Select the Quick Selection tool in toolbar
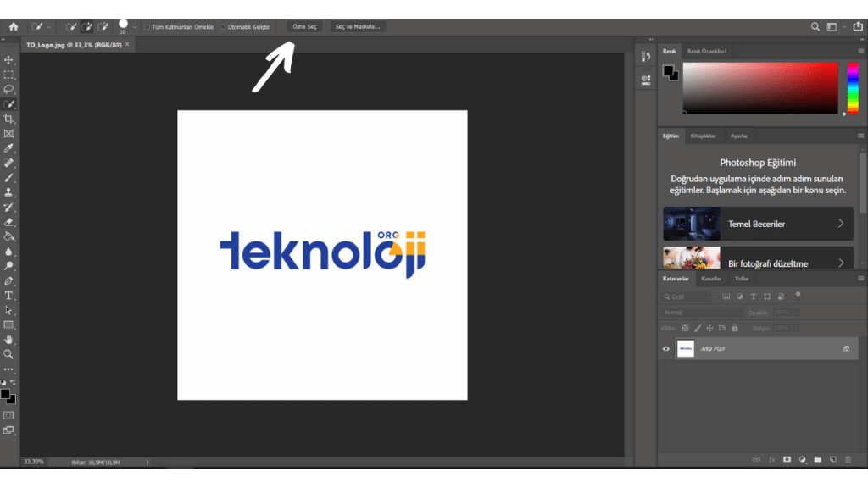Viewport: 868px width, 488px height. pos(8,104)
